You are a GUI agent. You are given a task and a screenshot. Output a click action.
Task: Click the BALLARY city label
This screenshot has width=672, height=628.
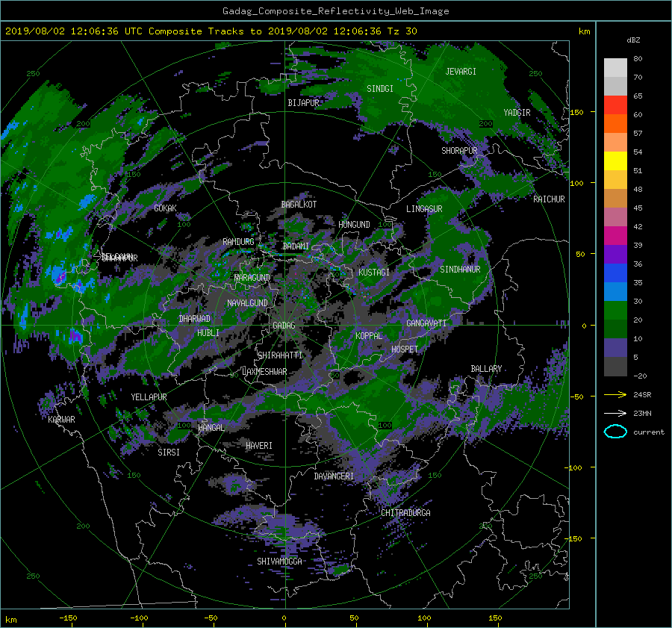(486, 369)
